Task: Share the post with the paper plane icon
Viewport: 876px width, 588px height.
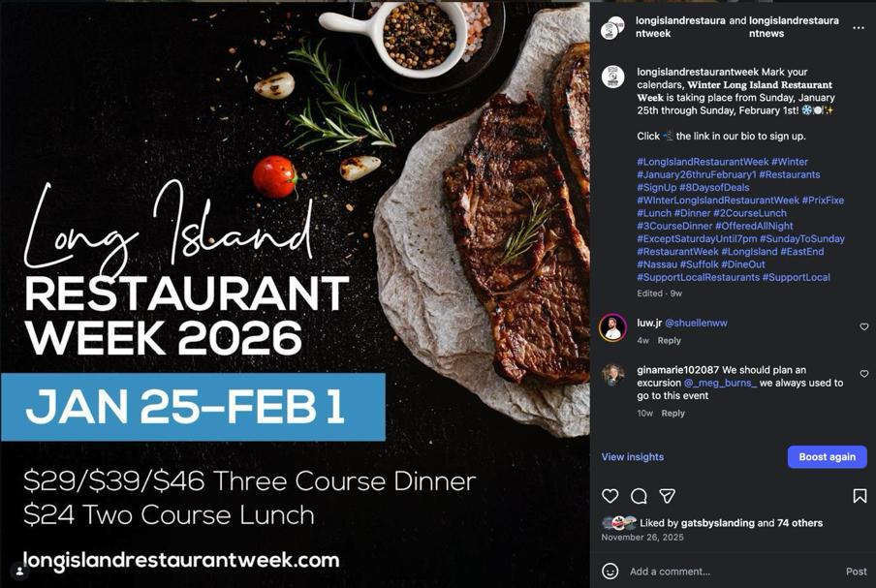Action: tap(667, 496)
